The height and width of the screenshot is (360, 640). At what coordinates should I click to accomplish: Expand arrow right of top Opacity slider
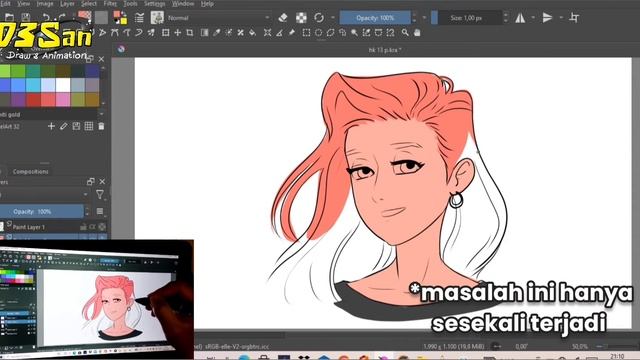[x=424, y=18]
